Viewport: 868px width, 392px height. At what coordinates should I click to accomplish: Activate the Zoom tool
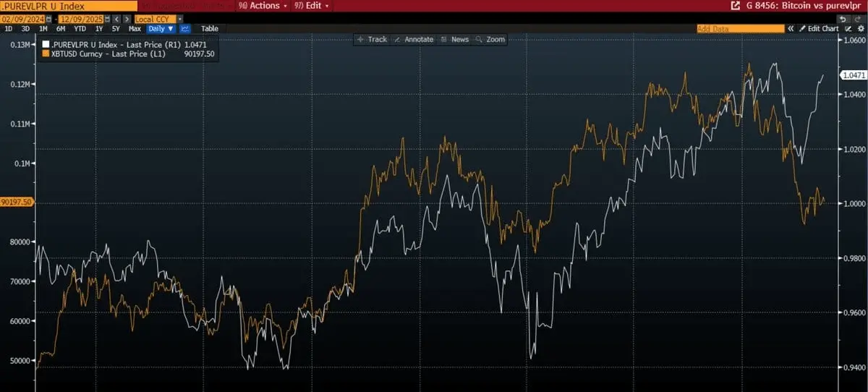tap(490, 39)
